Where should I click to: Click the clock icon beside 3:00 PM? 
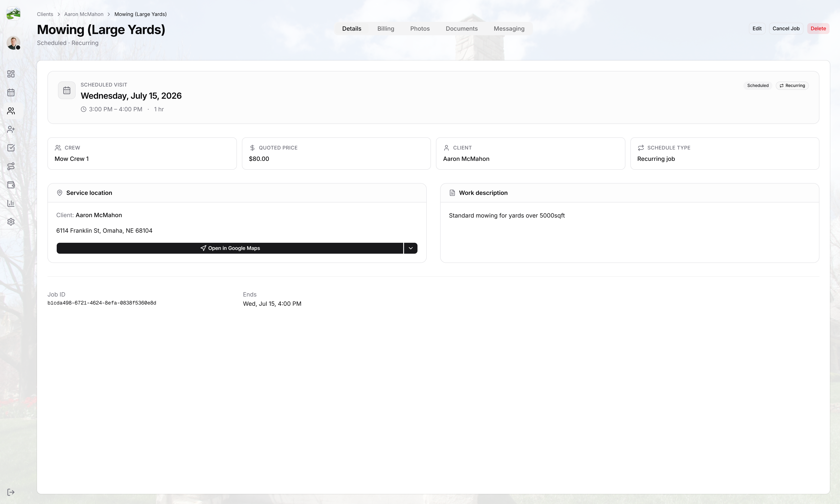(x=84, y=109)
